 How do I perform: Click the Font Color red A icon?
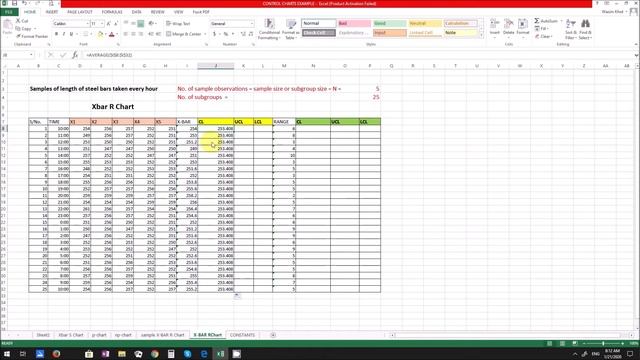[x=111, y=34]
